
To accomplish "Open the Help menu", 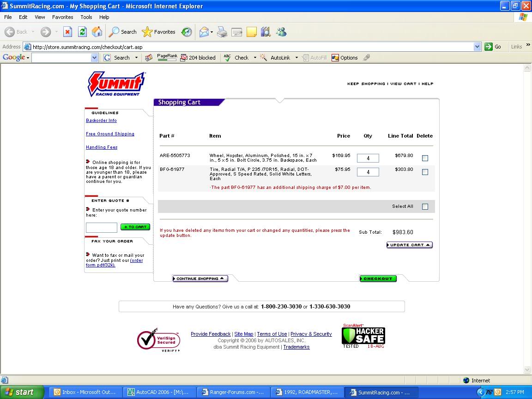I will point(104,17).
